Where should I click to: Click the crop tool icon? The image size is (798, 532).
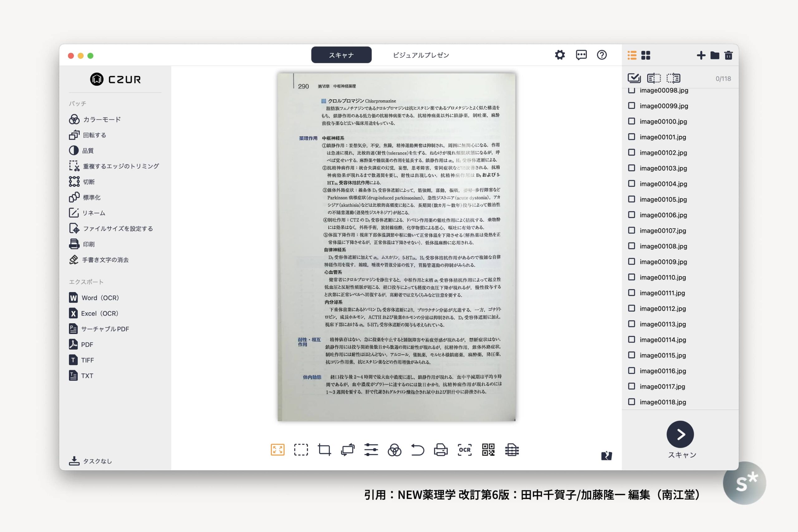[324, 450]
